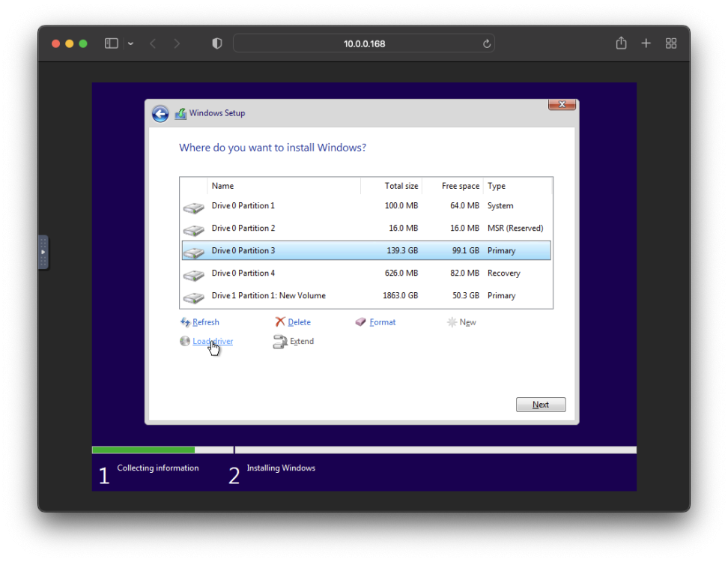Toggle the Safari sidebar button

click(112, 43)
